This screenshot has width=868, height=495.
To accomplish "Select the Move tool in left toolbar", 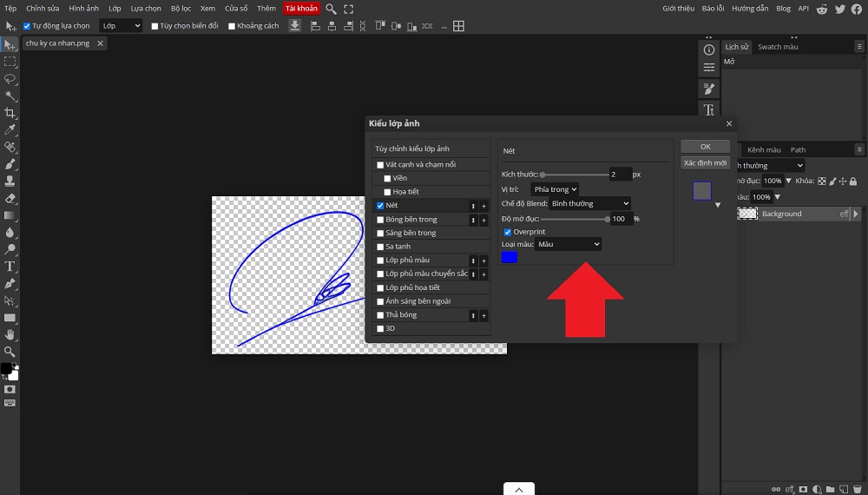I will pos(10,45).
